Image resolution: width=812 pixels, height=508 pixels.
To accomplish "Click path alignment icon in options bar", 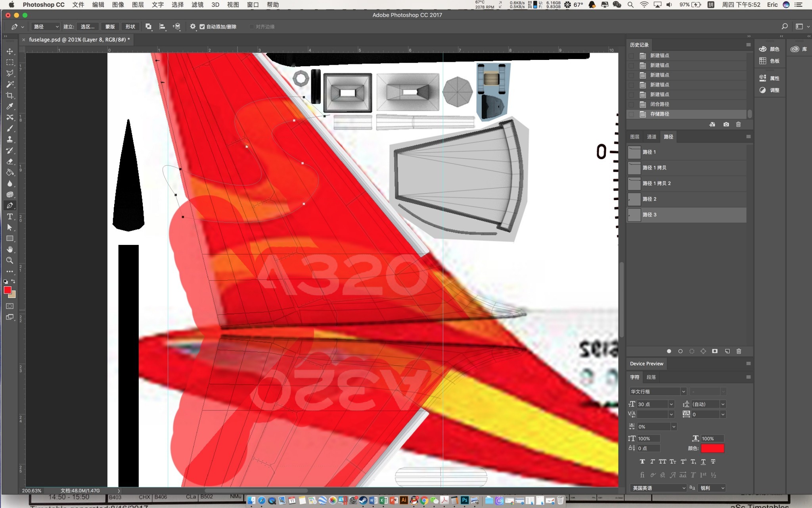I will point(162,27).
